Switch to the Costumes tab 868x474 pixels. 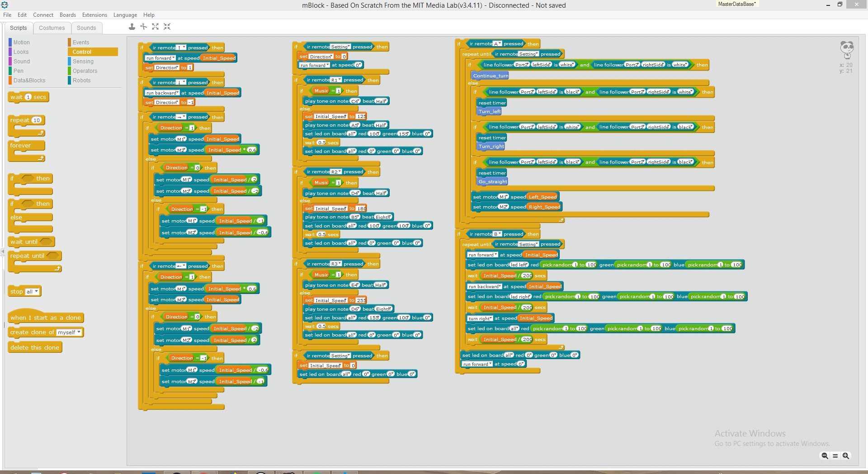52,28
